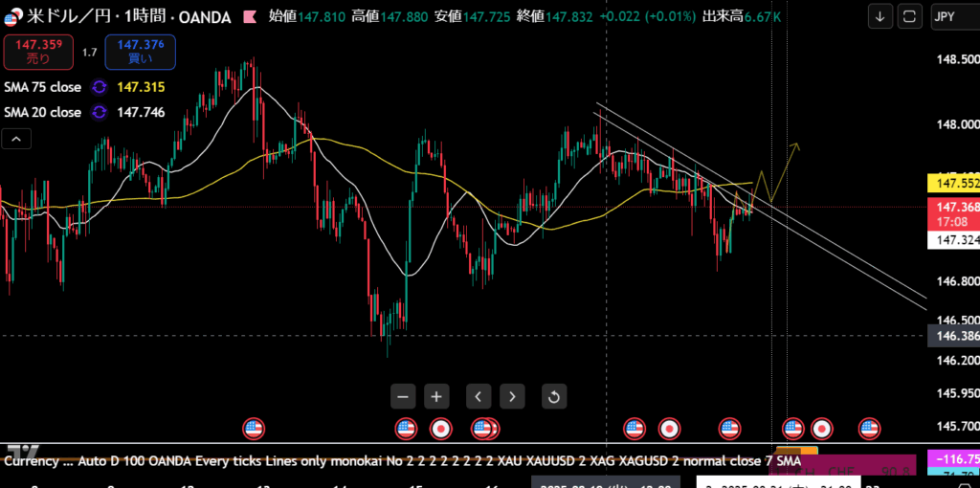980x488 pixels.
Task: Click the square frame button beside the JPY selector
Action: [910, 16]
